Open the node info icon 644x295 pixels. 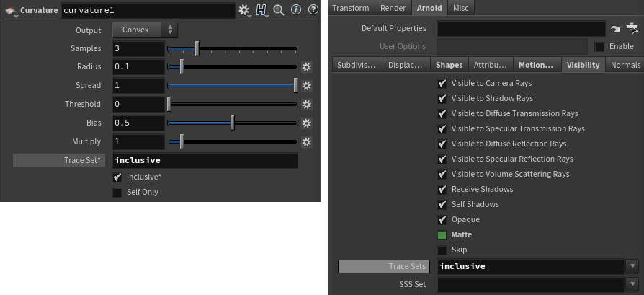pyautogui.click(x=296, y=10)
